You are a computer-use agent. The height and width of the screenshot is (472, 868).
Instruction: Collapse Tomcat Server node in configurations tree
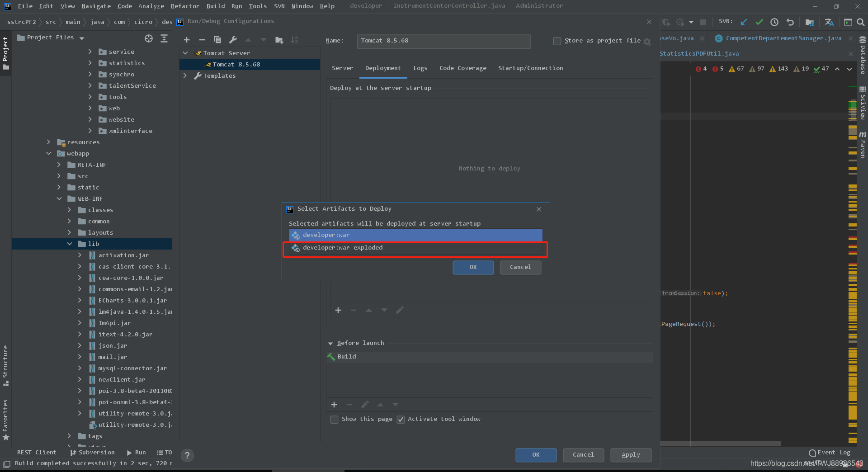click(x=185, y=53)
